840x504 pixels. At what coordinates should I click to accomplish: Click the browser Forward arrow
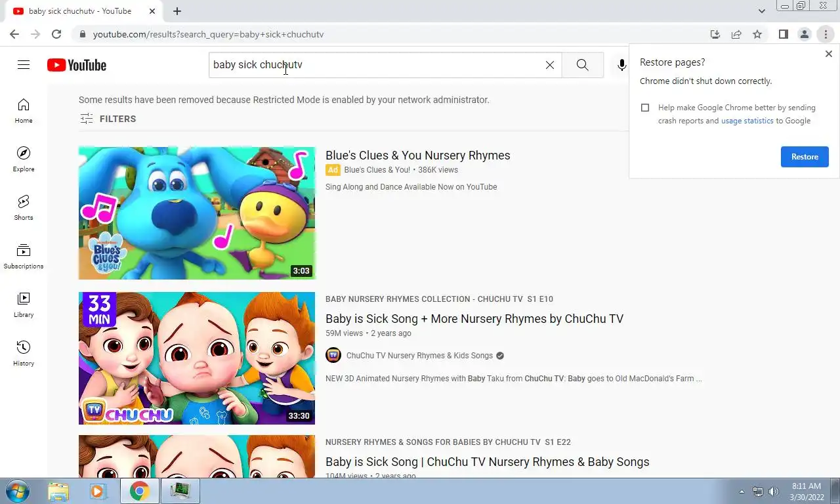[x=35, y=34]
